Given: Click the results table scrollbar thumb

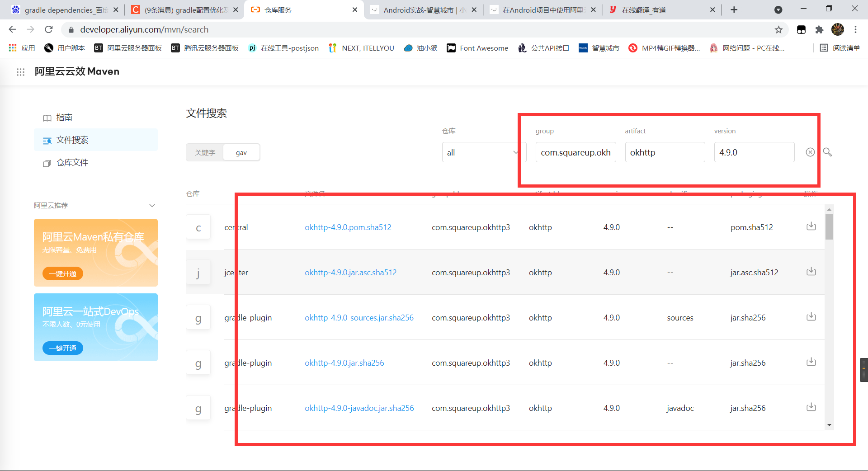Looking at the screenshot, I should [829, 227].
